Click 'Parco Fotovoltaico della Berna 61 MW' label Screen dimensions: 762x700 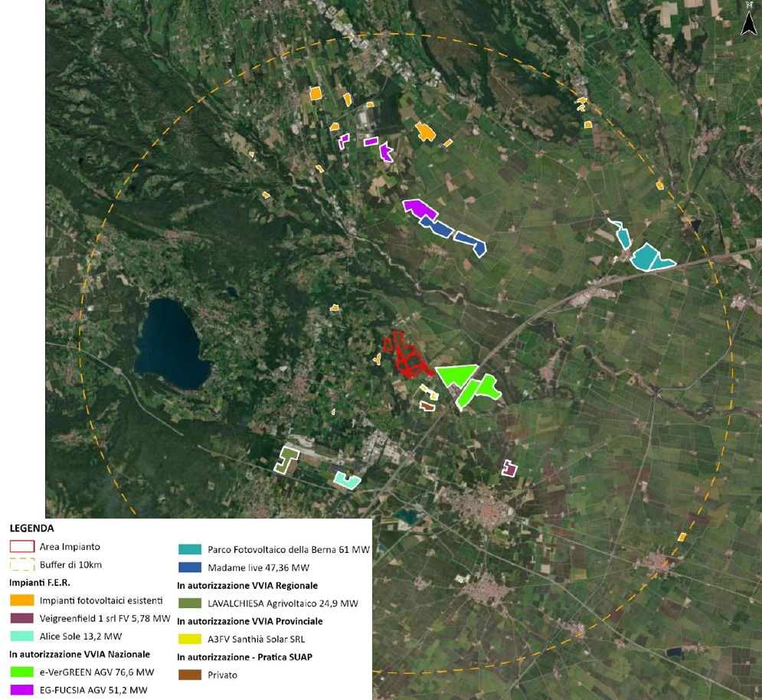coord(289,550)
